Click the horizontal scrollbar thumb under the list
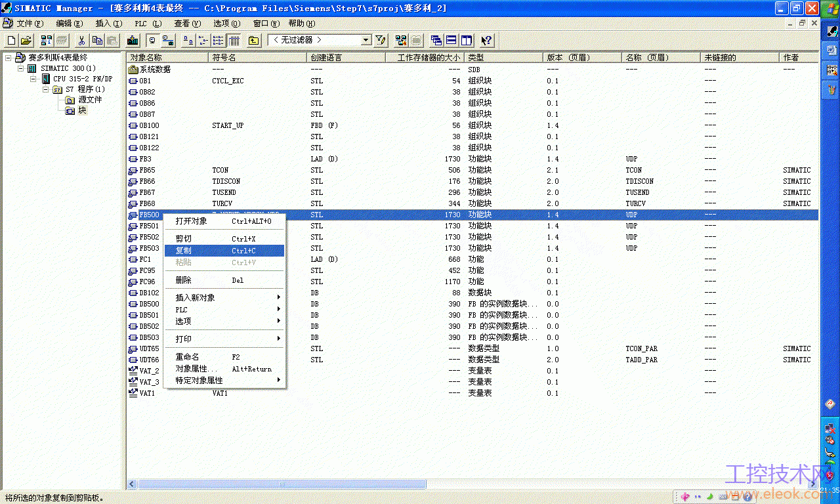 pyautogui.click(x=282, y=484)
